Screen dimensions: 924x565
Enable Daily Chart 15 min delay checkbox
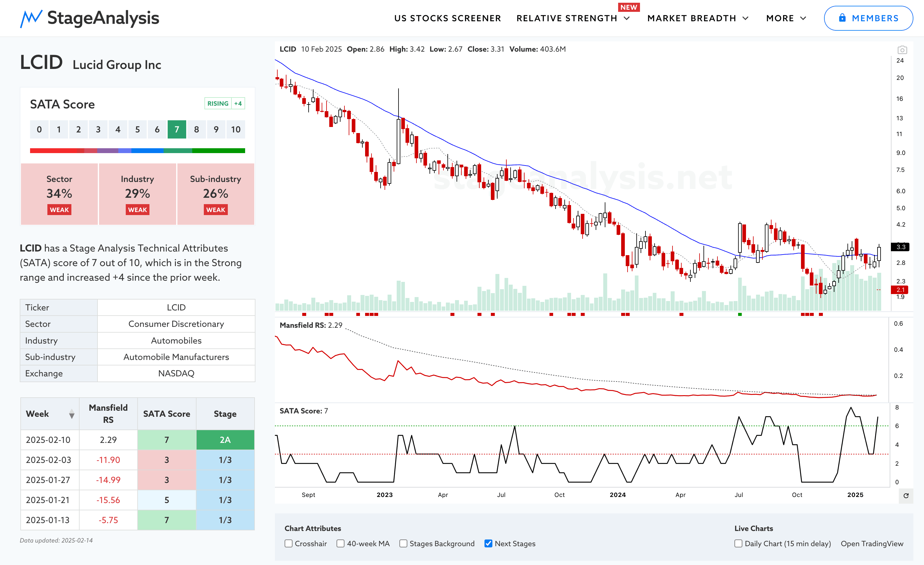(x=738, y=544)
